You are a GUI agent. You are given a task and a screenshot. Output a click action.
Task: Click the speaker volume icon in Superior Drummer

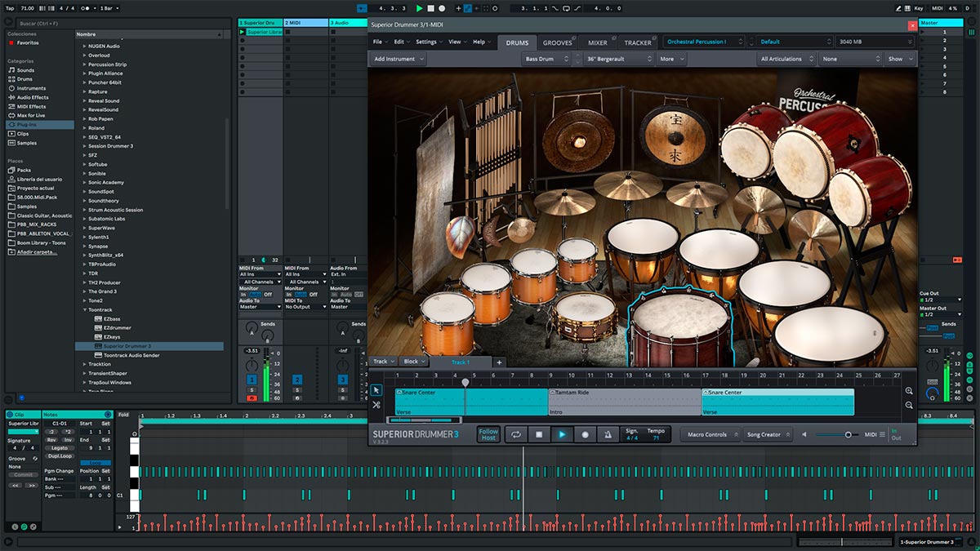(805, 434)
